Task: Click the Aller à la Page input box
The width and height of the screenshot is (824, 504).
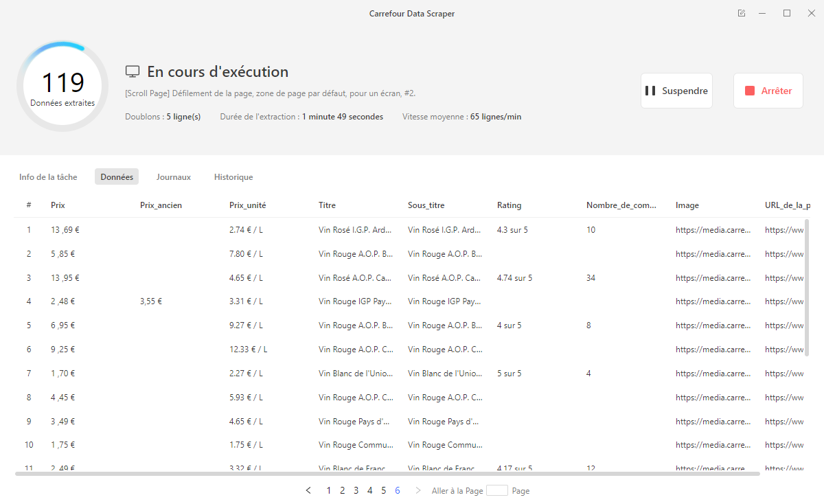Action: (x=497, y=490)
